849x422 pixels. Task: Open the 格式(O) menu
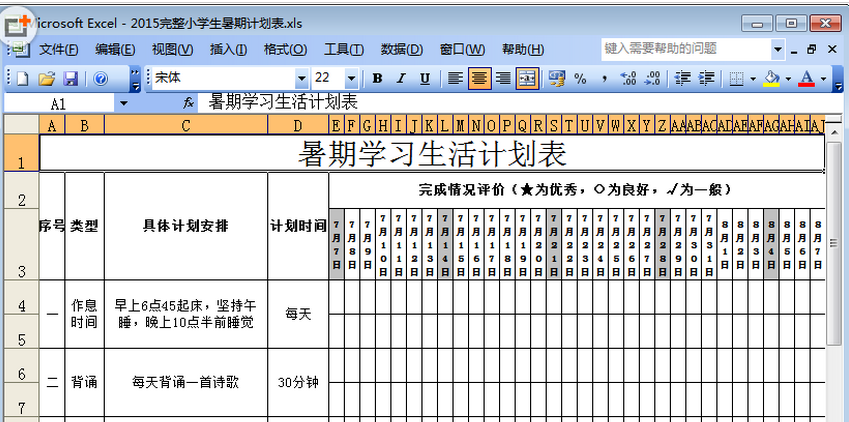285,50
